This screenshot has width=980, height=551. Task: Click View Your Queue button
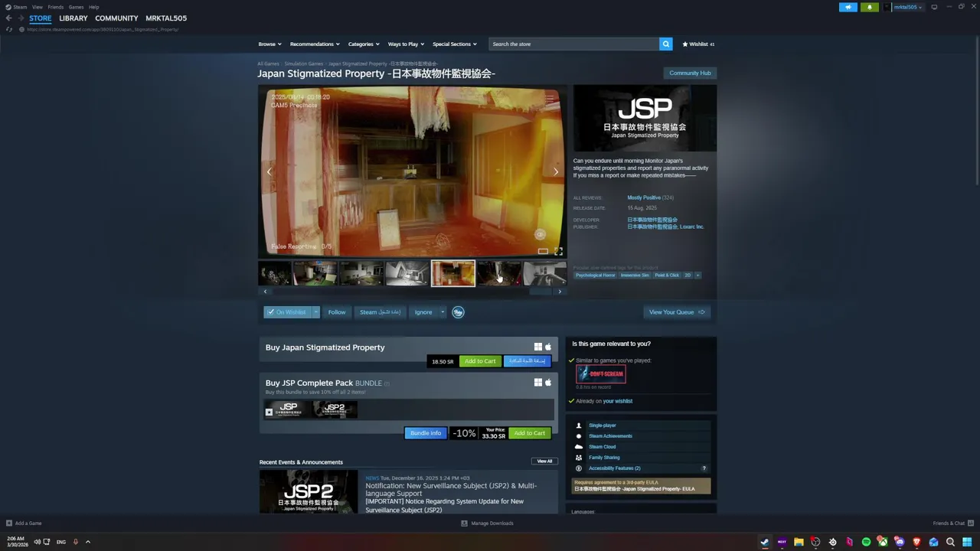click(x=677, y=312)
